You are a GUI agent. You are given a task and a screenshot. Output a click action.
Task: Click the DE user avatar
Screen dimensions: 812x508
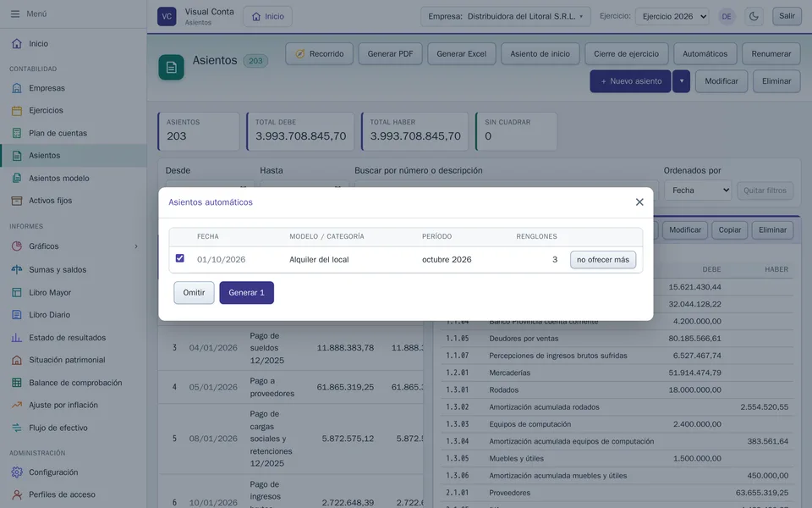tap(727, 17)
